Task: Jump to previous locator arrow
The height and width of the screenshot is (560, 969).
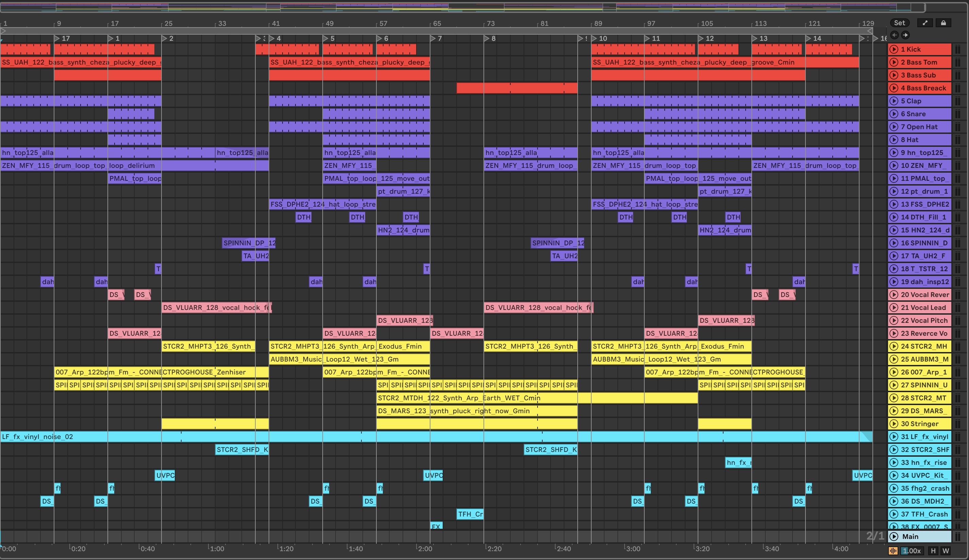Action: (x=895, y=35)
